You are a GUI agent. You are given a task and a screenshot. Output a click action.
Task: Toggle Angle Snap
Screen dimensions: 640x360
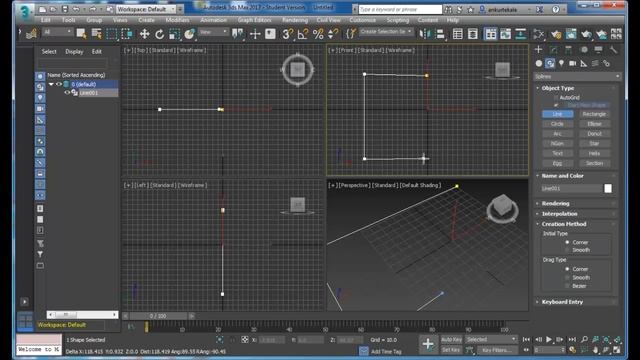tap(302, 34)
